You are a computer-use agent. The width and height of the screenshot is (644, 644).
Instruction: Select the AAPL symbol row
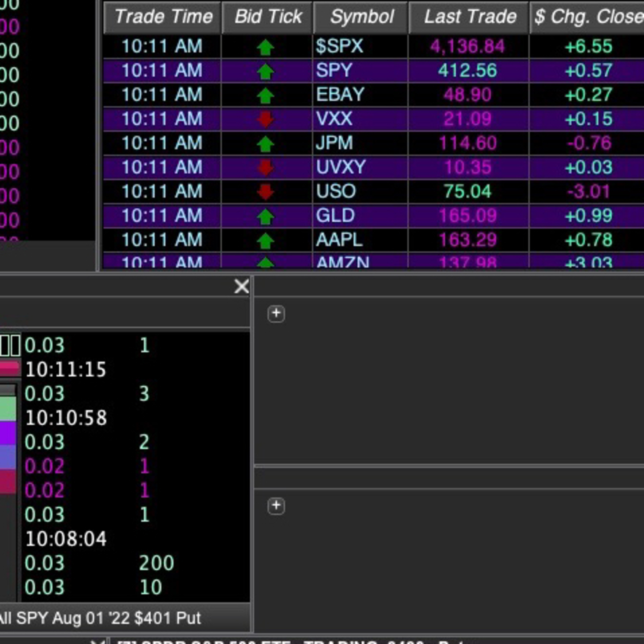point(339,240)
